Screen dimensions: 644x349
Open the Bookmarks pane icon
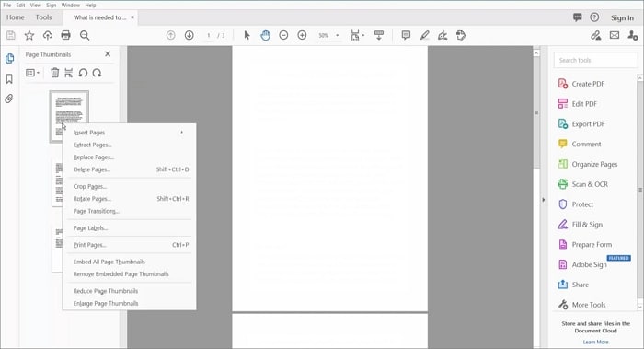pyautogui.click(x=9, y=78)
